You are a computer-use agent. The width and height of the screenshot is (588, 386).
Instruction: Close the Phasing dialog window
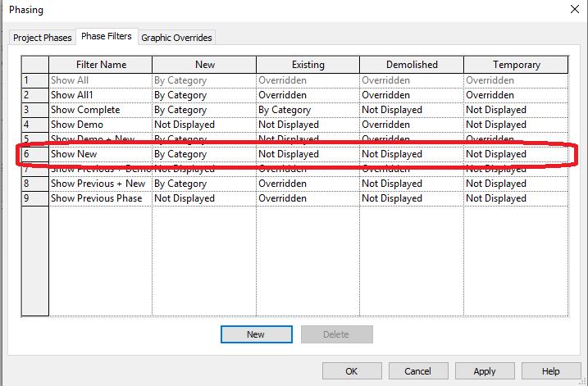point(572,10)
